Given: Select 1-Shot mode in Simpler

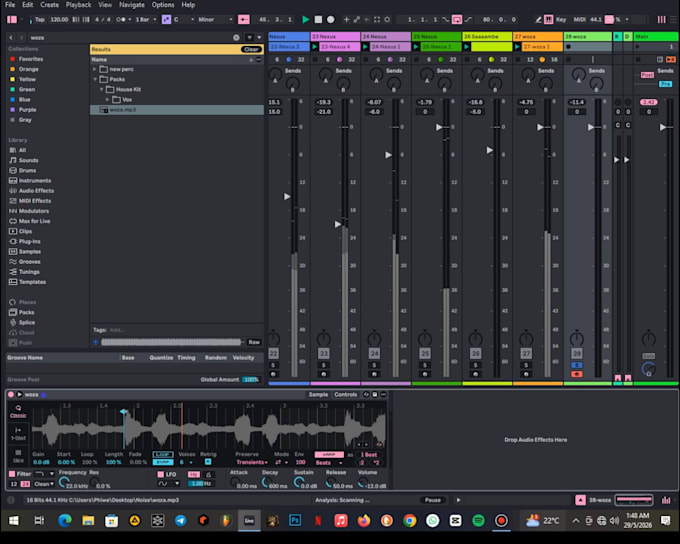Looking at the screenshot, I should (18, 433).
